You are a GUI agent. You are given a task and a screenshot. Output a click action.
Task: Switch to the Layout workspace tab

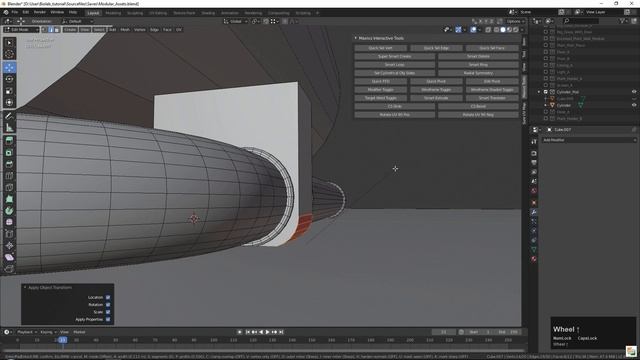93,13
